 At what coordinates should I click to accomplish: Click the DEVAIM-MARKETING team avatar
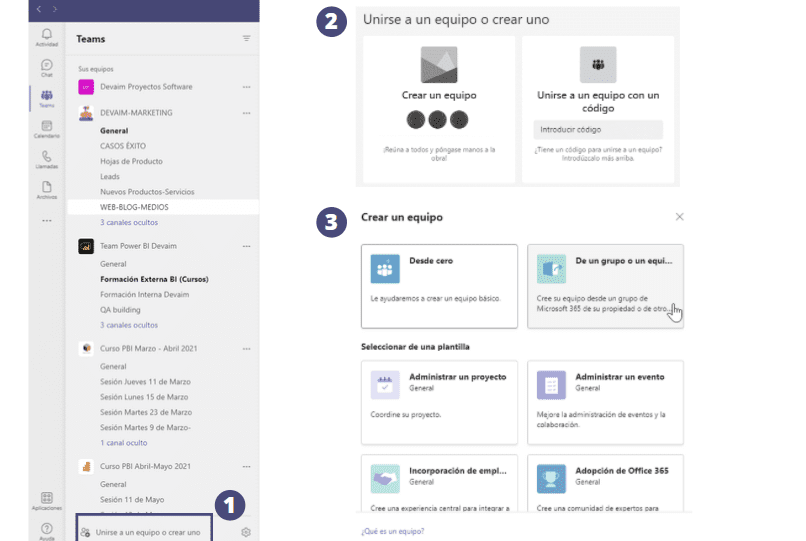[x=86, y=113]
